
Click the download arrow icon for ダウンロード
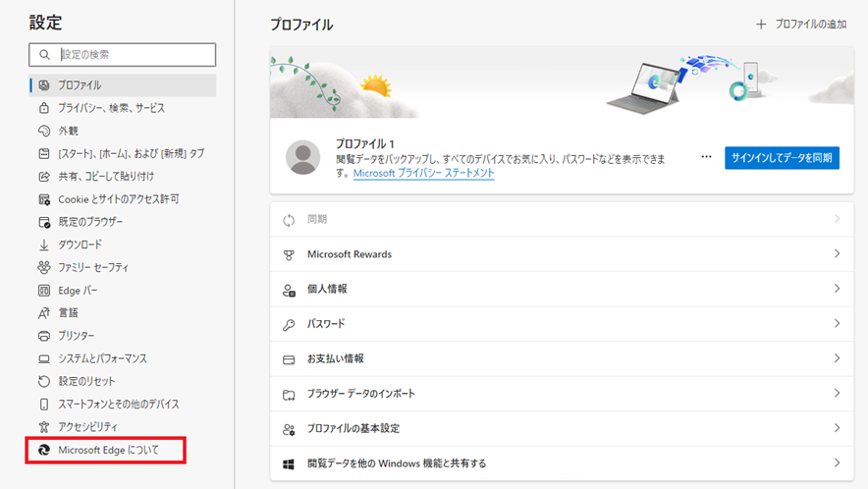[44, 244]
